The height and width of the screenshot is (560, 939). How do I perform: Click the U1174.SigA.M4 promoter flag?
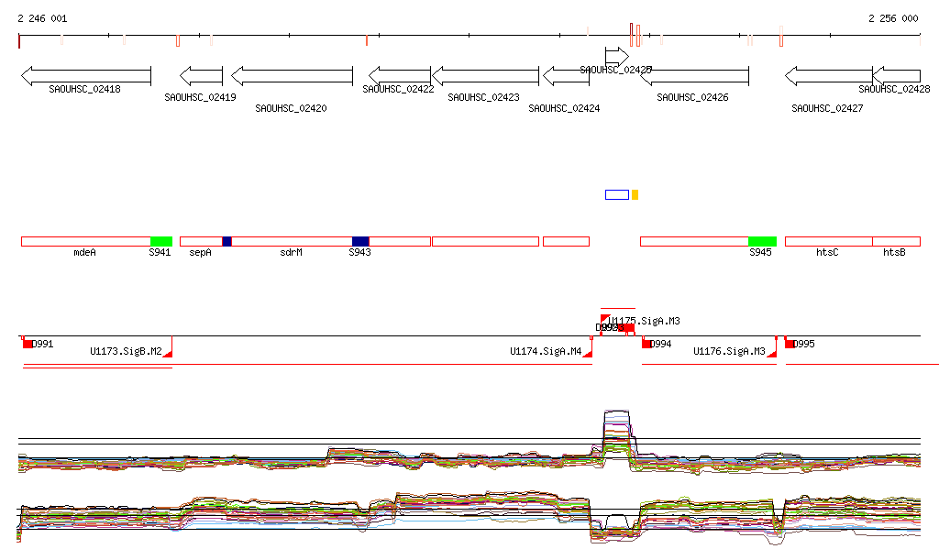click(588, 354)
